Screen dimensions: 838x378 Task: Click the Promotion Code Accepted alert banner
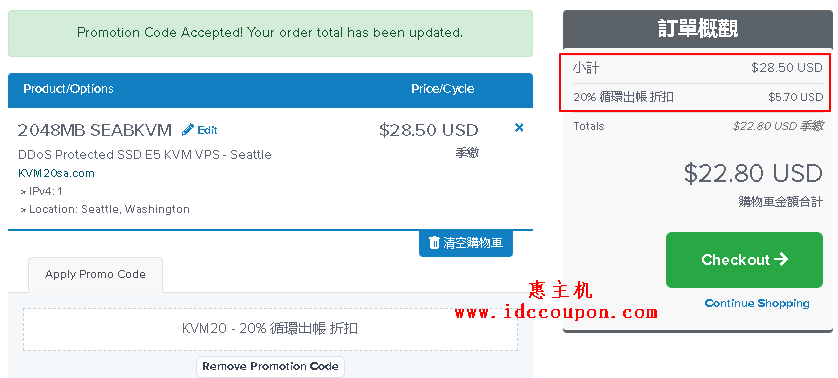coord(270,33)
